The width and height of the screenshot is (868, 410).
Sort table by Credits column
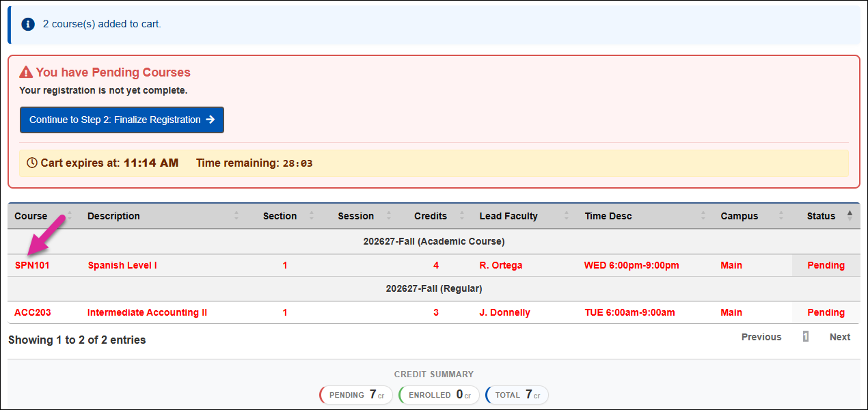(x=435, y=216)
